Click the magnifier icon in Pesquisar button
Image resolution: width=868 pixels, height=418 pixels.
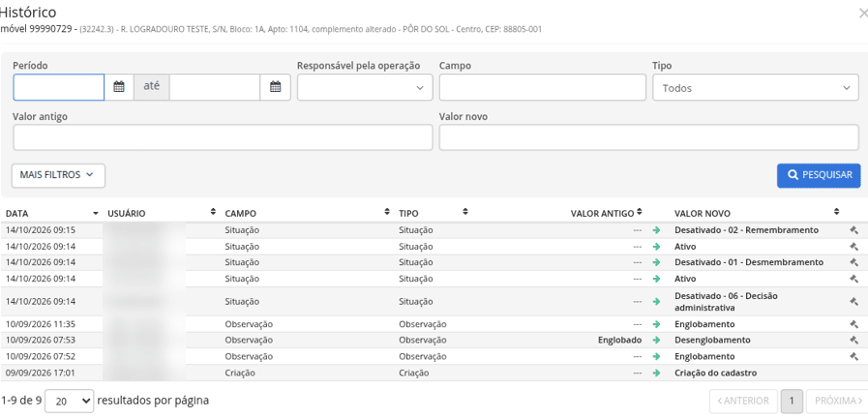(793, 175)
